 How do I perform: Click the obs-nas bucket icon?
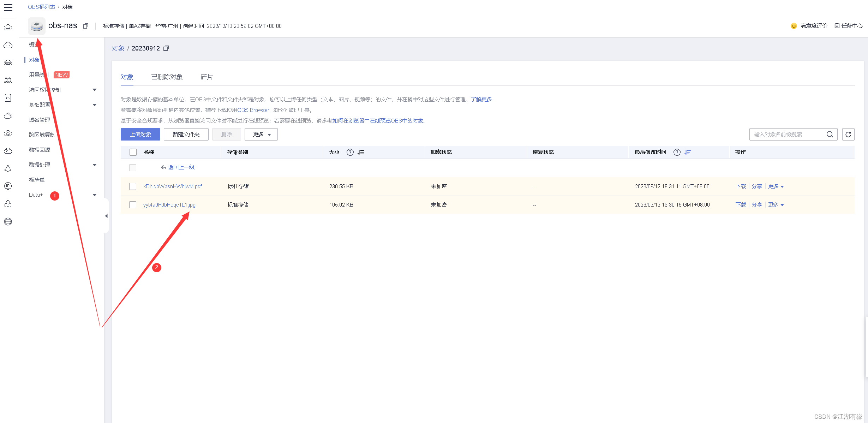[x=37, y=26]
